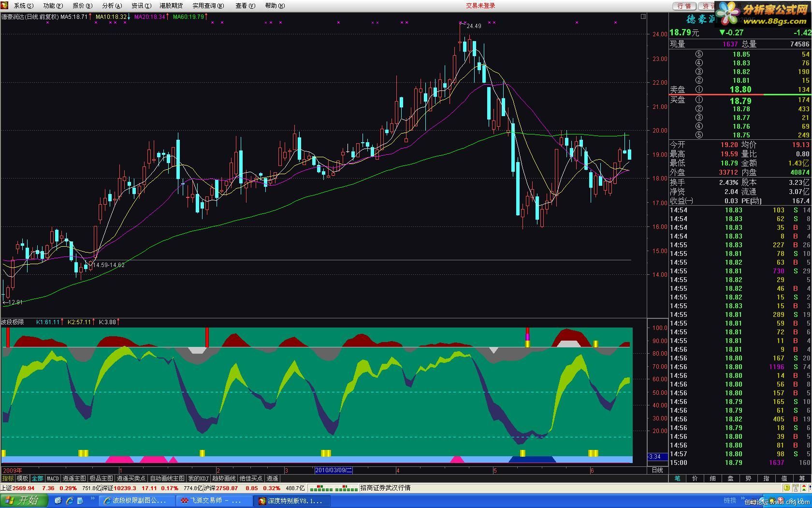Launch Internet Explorer from quick launch
The height and width of the screenshot is (508, 812).
point(70,501)
